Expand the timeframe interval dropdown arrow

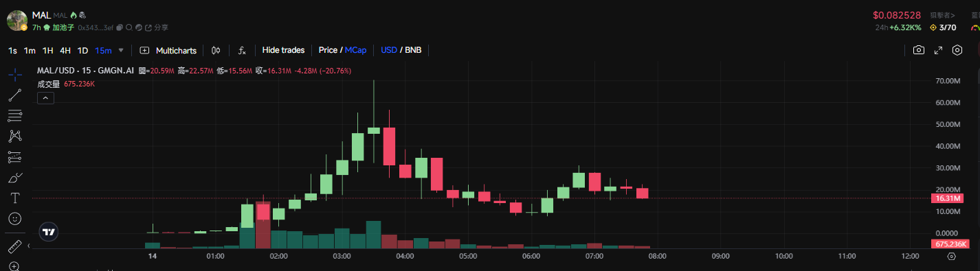click(121, 50)
